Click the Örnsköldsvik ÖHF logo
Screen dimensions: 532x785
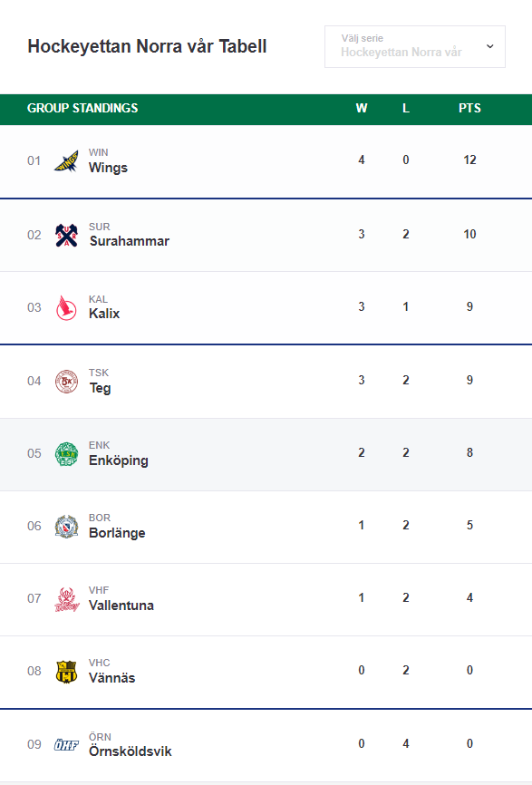(x=66, y=744)
